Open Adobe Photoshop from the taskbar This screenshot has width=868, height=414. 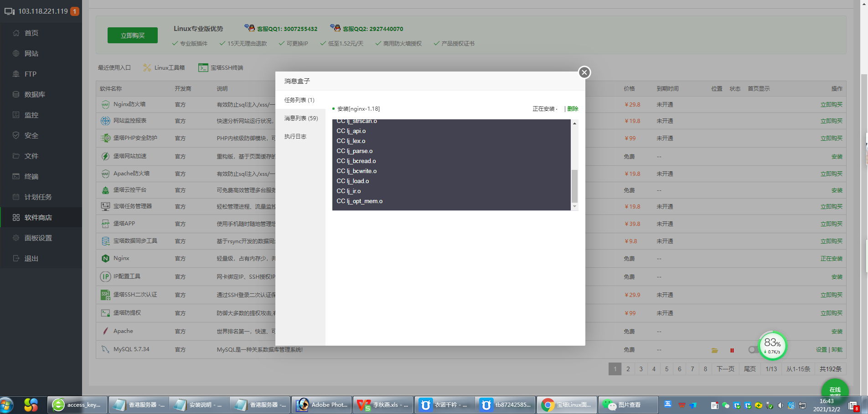point(322,404)
